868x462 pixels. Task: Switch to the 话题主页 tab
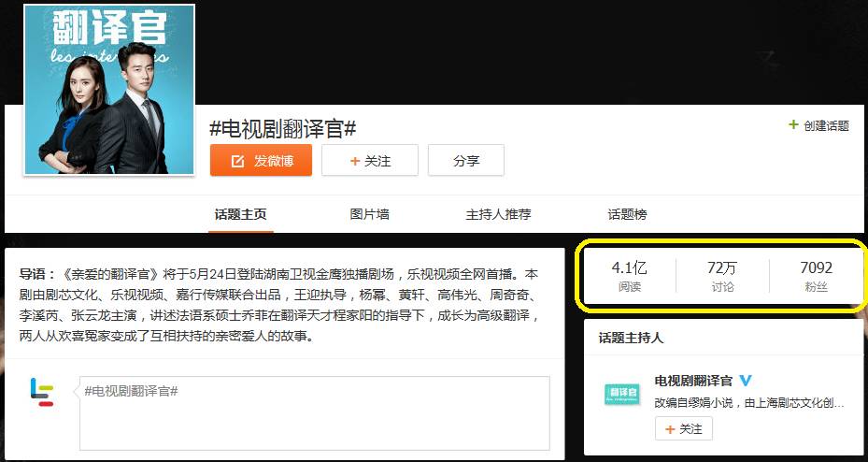click(241, 214)
